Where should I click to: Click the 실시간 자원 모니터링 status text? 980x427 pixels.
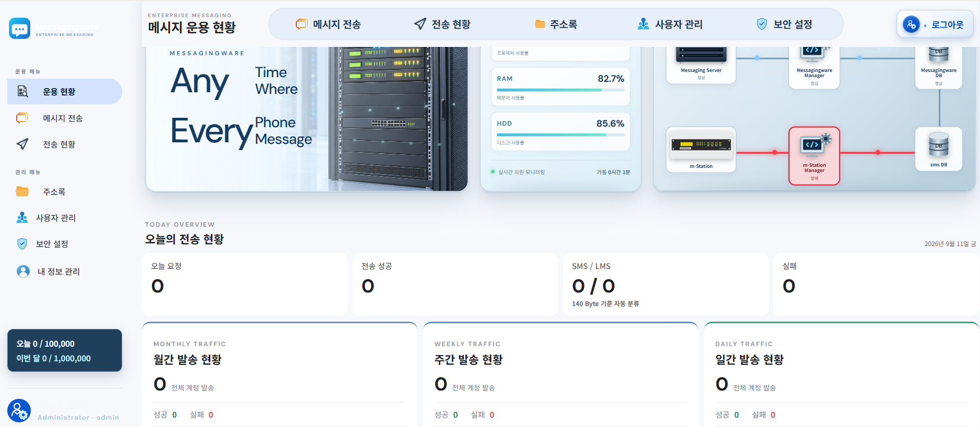521,172
